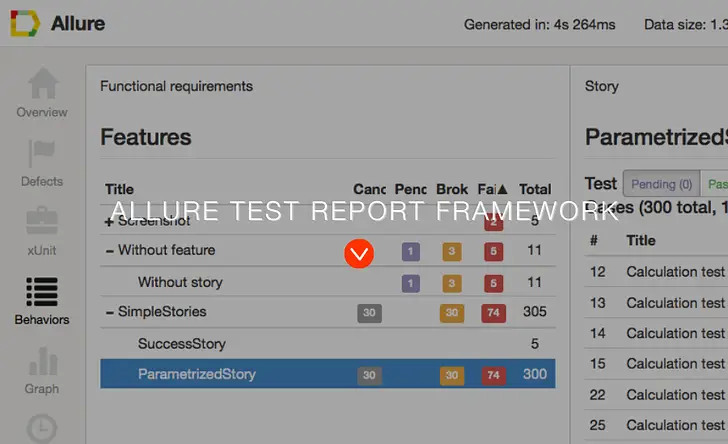Collapse the SimpleStories feature group
The width and height of the screenshot is (728, 444).
[x=110, y=313]
